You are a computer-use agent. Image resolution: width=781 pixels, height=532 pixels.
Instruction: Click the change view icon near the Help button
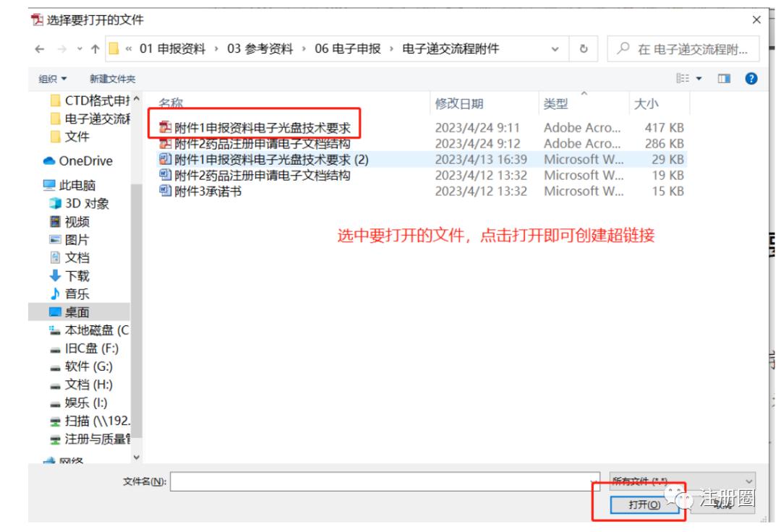pyautogui.click(x=684, y=77)
